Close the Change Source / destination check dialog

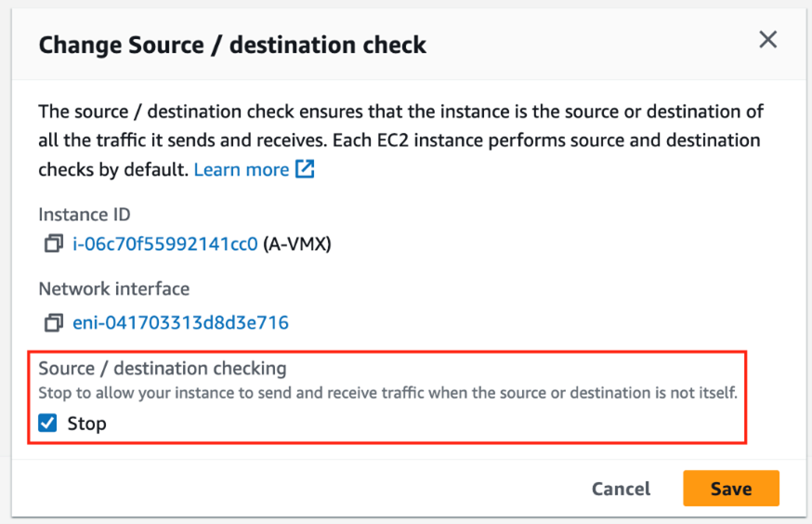[x=767, y=40]
